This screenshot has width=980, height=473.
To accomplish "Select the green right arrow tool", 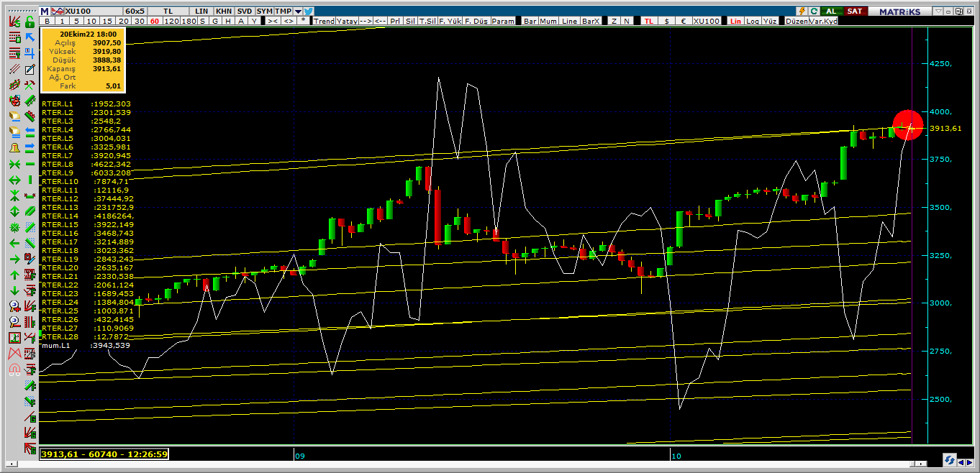I will (14, 259).
